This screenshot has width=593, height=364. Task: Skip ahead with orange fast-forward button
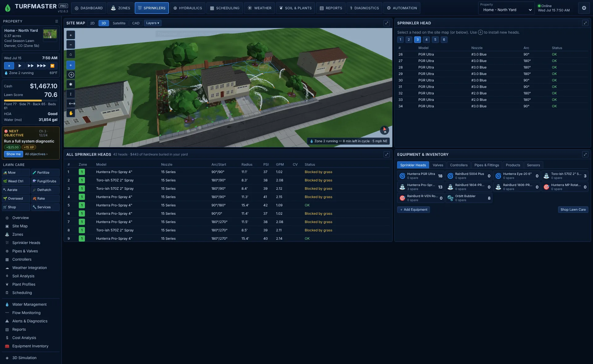52,66
